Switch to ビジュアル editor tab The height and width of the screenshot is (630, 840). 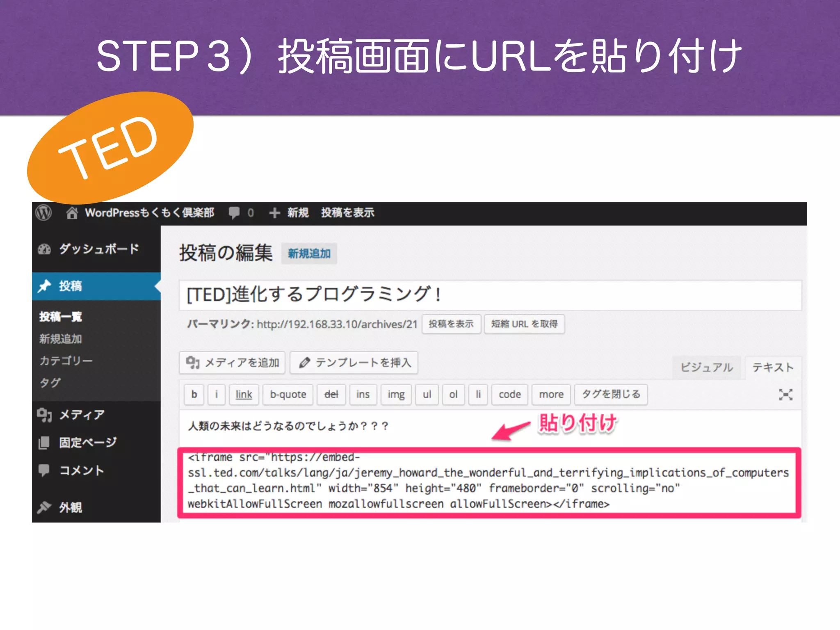(x=707, y=367)
